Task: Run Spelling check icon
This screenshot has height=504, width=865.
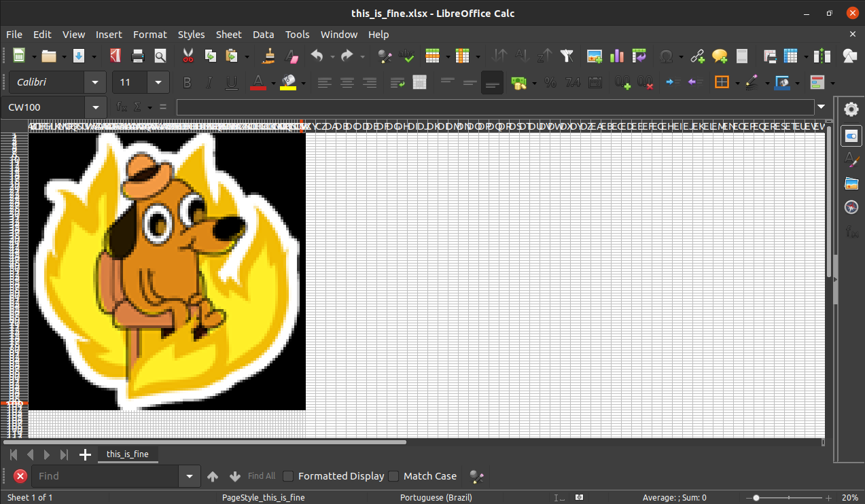Action: pyautogui.click(x=407, y=56)
